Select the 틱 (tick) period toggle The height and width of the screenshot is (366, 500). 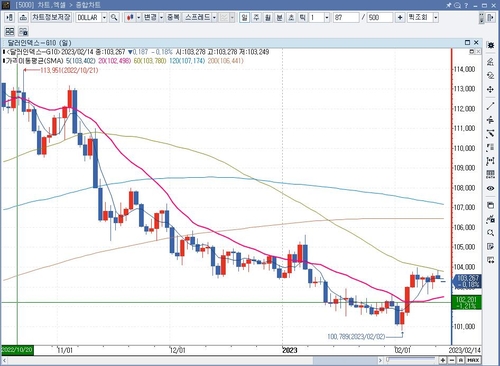point(302,18)
